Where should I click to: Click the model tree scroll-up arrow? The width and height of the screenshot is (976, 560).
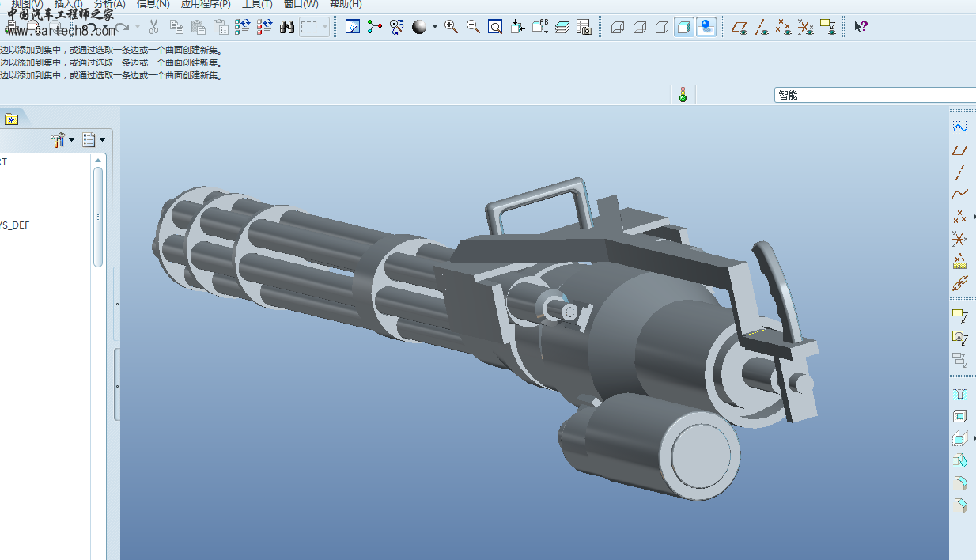[98, 160]
